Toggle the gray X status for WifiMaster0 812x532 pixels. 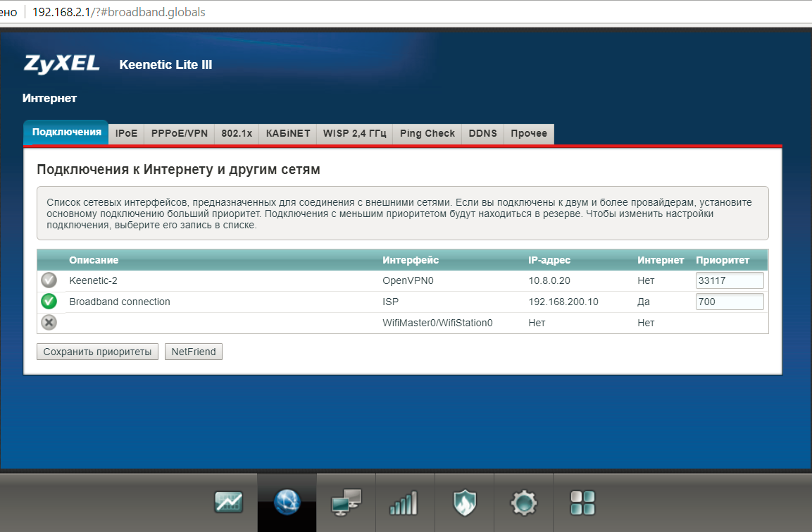pyautogui.click(x=49, y=323)
